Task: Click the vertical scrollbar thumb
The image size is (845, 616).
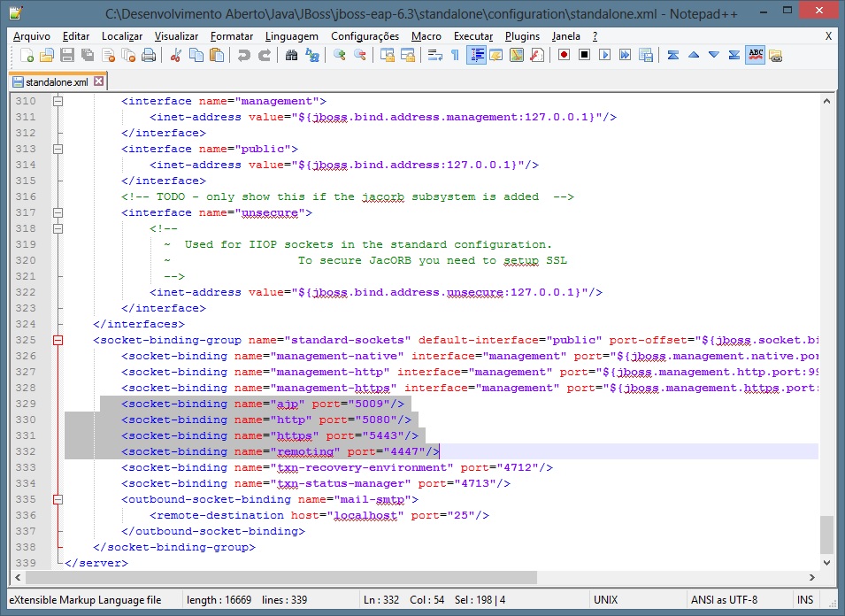Action: tap(826, 534)
